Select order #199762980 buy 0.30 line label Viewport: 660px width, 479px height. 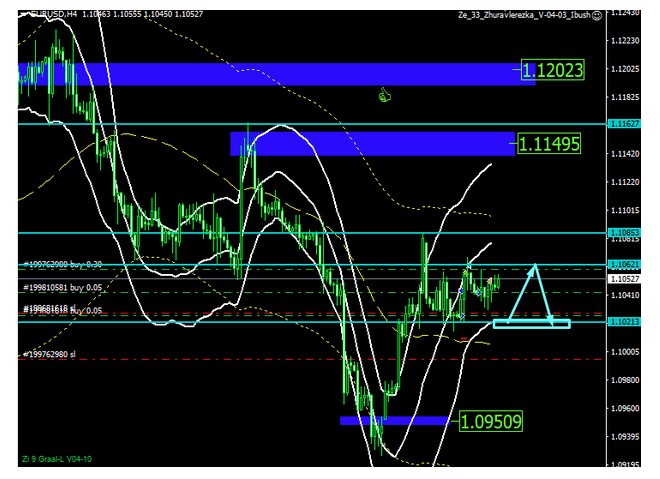[x=64, y=265]
